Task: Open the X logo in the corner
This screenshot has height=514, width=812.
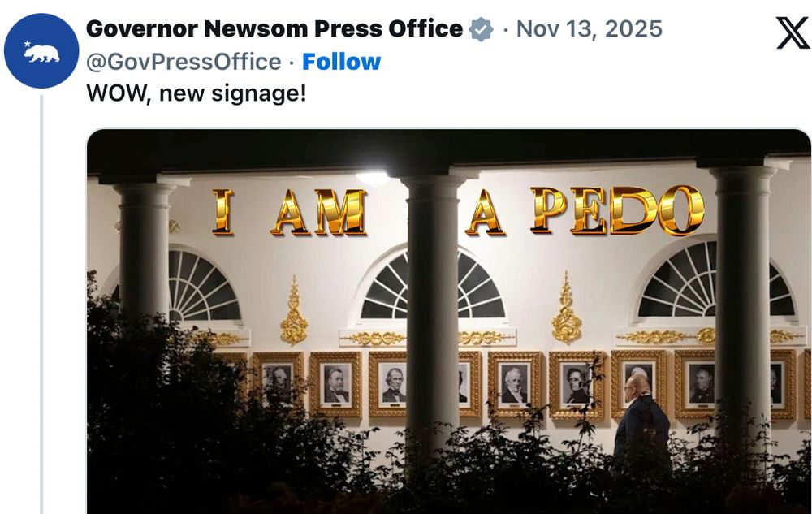Action: 793,32
